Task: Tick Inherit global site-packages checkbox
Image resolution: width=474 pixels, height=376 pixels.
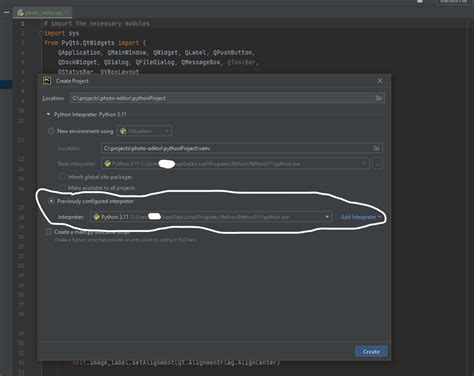Action: (x=62, y=177)
